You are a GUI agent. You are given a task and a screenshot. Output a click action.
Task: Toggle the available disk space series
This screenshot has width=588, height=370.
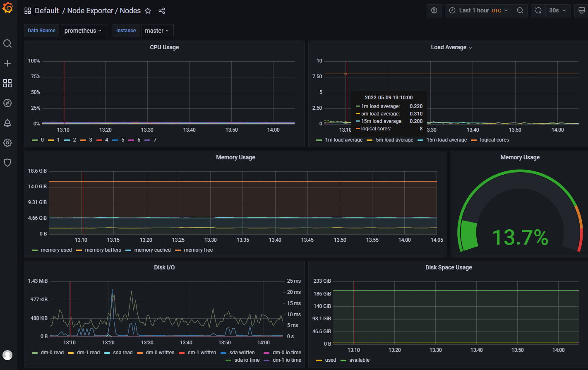pos(359,360)
